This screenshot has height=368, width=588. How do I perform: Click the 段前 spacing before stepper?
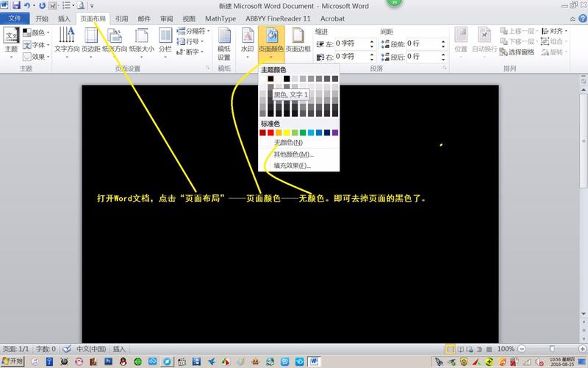[443, 43]
